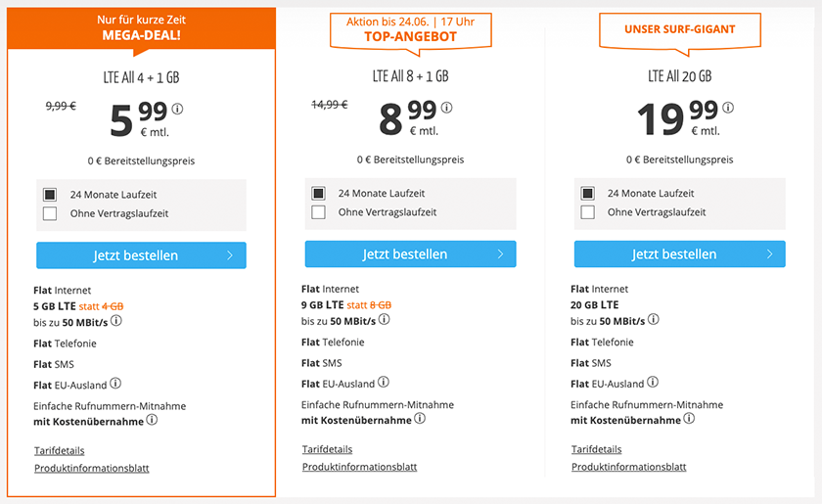Open Produktinformationsblatt for LTE All 20 GB
Viewport: 822px width, 504px height.
click(x=628, y=467)
